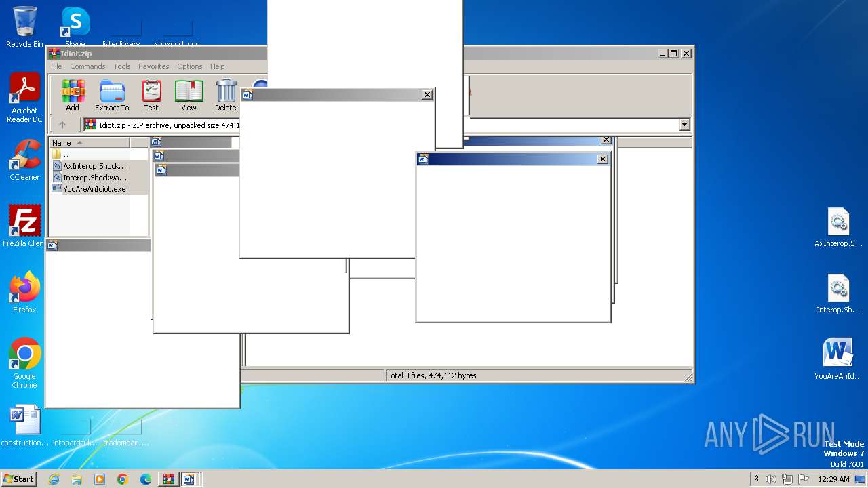Click the Add button in WinRAR toolbar
Image resolution: width=868 pixels, height=488 pixels.
tap(73, 96)
